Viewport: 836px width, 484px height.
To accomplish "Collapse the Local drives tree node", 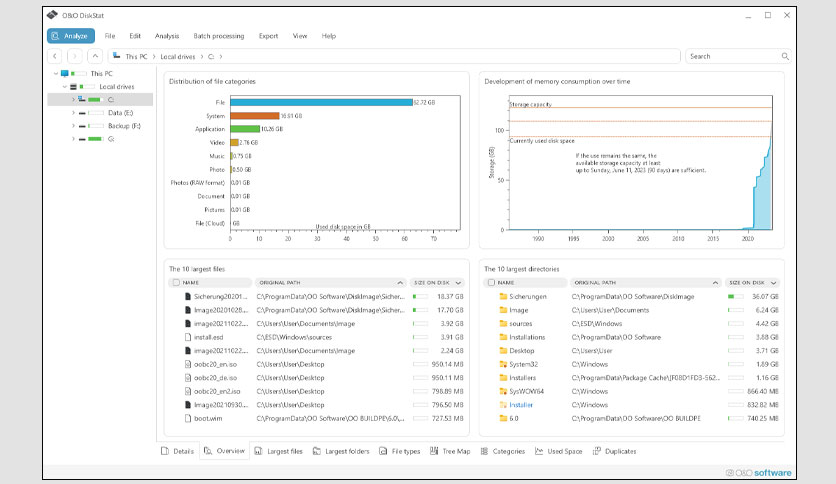I will 65,86.
